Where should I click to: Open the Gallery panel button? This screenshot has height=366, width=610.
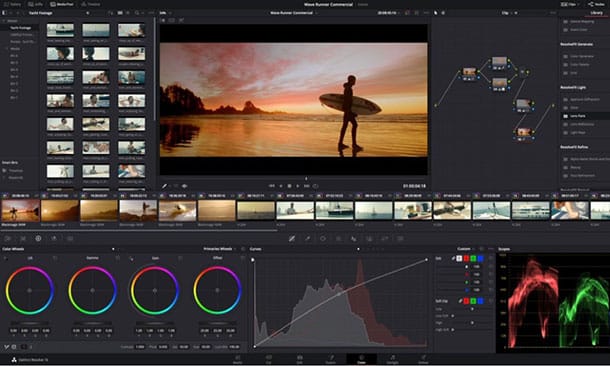coord(11,4)
